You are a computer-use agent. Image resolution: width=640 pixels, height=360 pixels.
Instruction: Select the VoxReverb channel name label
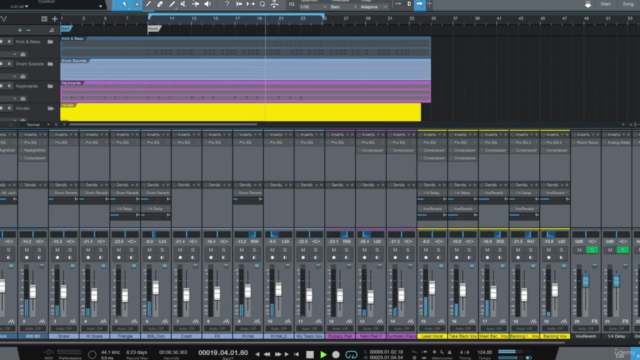pyautogui.click(x=586, y=336)
